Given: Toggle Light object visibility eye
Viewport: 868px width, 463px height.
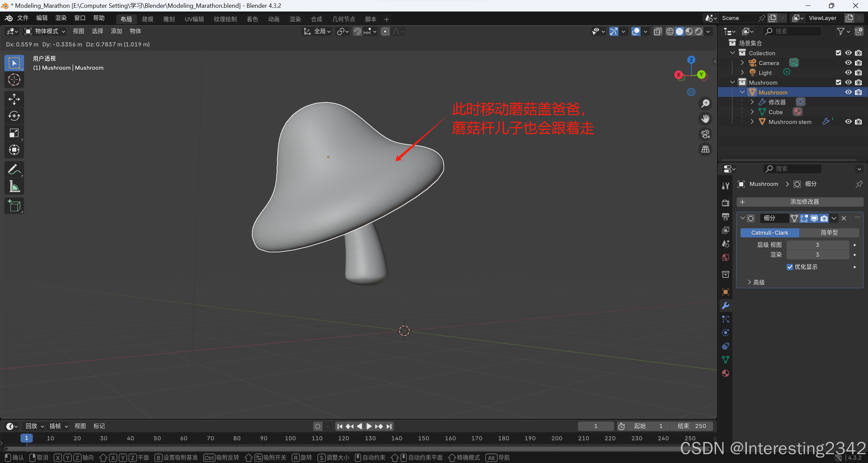Looking at the screenshot, I should coord(848,72).
